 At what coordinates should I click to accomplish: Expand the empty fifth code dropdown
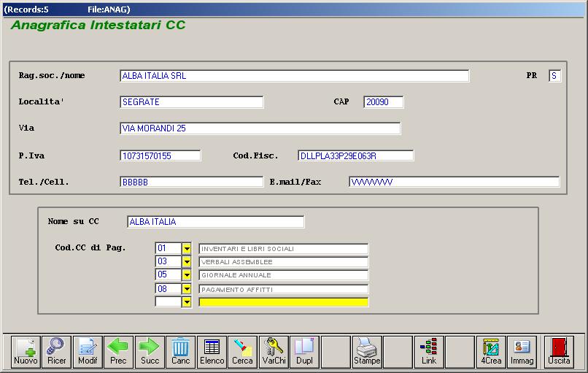pos(186,302)
